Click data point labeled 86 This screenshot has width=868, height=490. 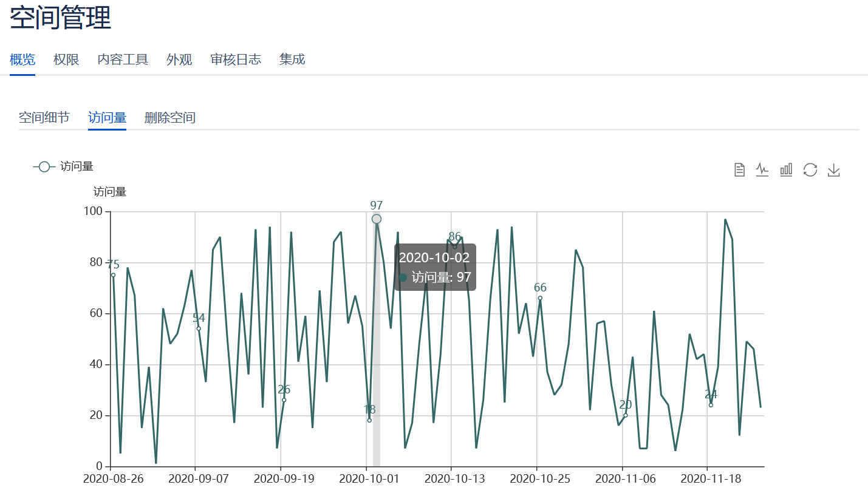tap(454, 247)
